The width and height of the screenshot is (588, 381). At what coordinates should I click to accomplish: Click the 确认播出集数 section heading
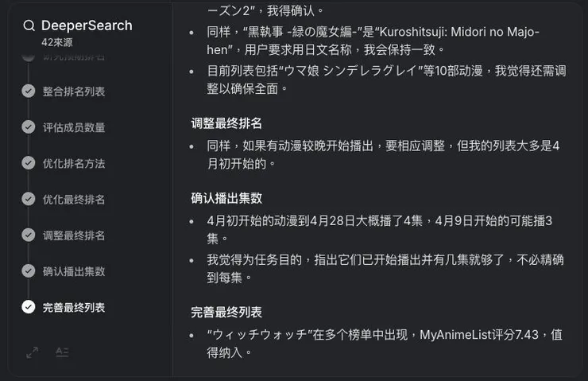tap(226, 197)
